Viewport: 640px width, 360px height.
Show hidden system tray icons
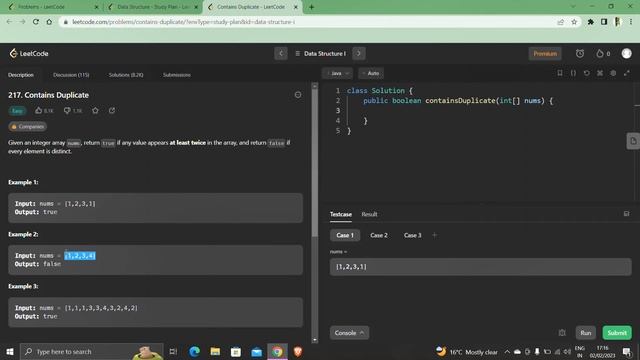click(507, 351)
